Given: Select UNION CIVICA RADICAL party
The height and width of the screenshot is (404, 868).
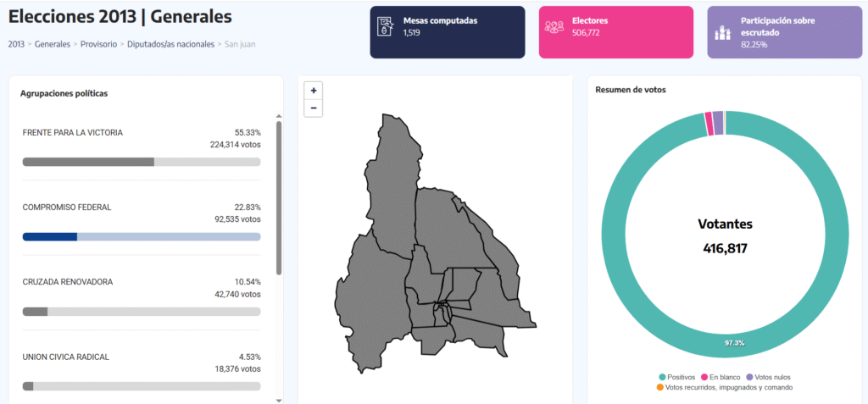Looking at the screenshot, I should 66,357.
